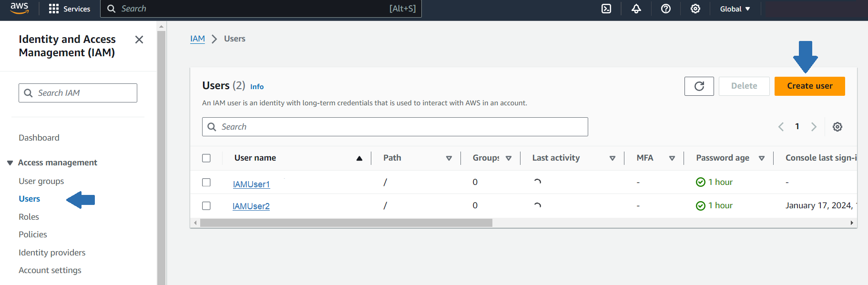Screen dimensions: 868x285
Task: Open the Info link next to Users
Action: pos(257,87)
